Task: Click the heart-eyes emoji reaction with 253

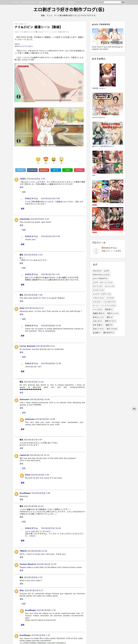Action: point(46,159)
